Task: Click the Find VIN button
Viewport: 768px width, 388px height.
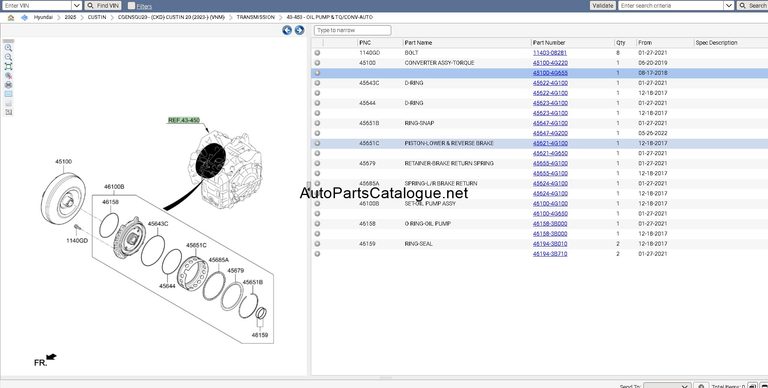Action: pos(103,5)
